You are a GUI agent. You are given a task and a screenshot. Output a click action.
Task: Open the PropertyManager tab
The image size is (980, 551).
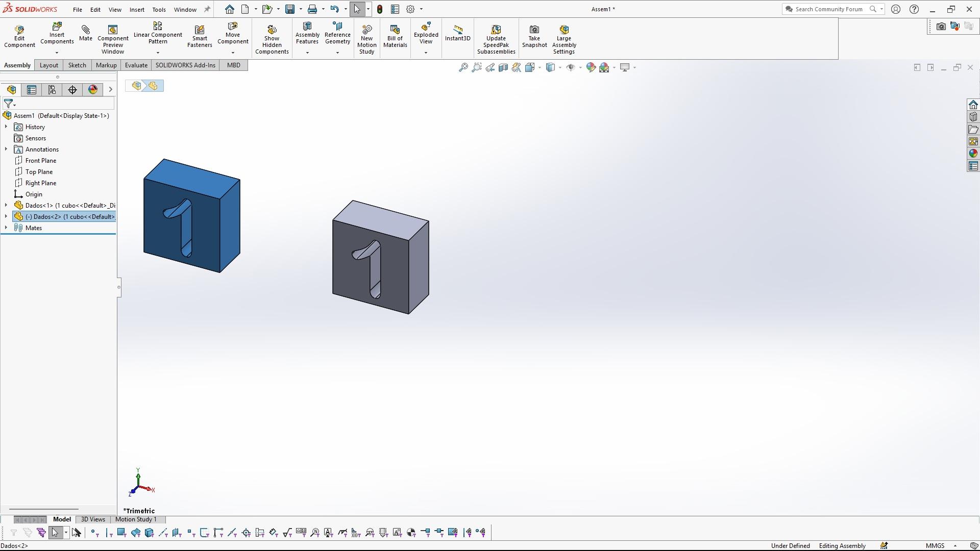pos(32,90)
